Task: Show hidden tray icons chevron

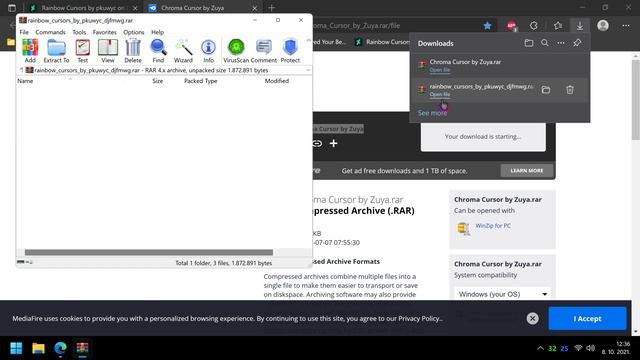Action: pos(540,348)
